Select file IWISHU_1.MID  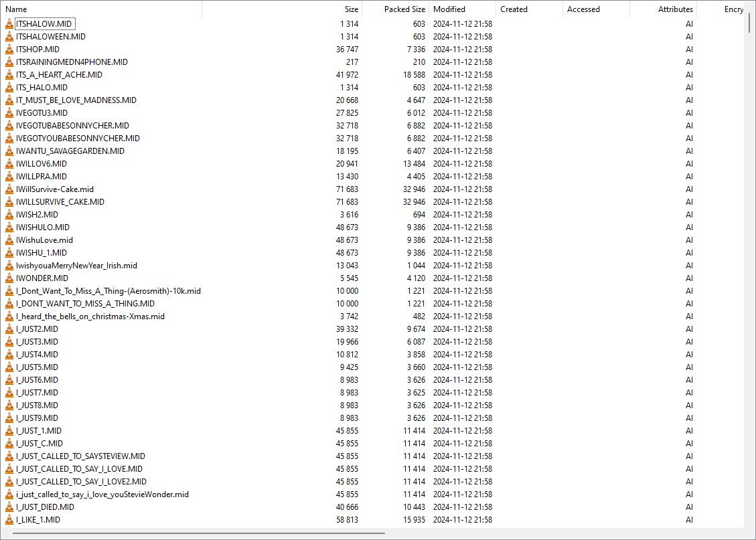[x=42, y=253]
